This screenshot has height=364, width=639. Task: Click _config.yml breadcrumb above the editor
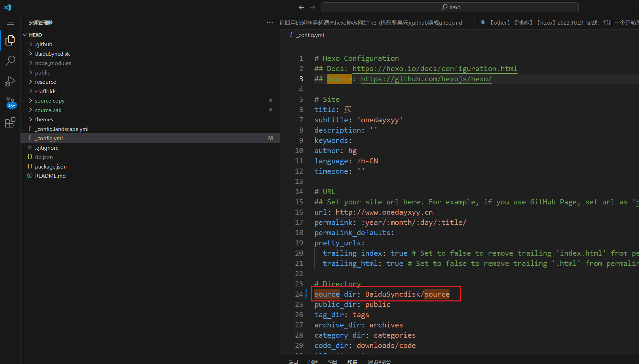[310, 35]
